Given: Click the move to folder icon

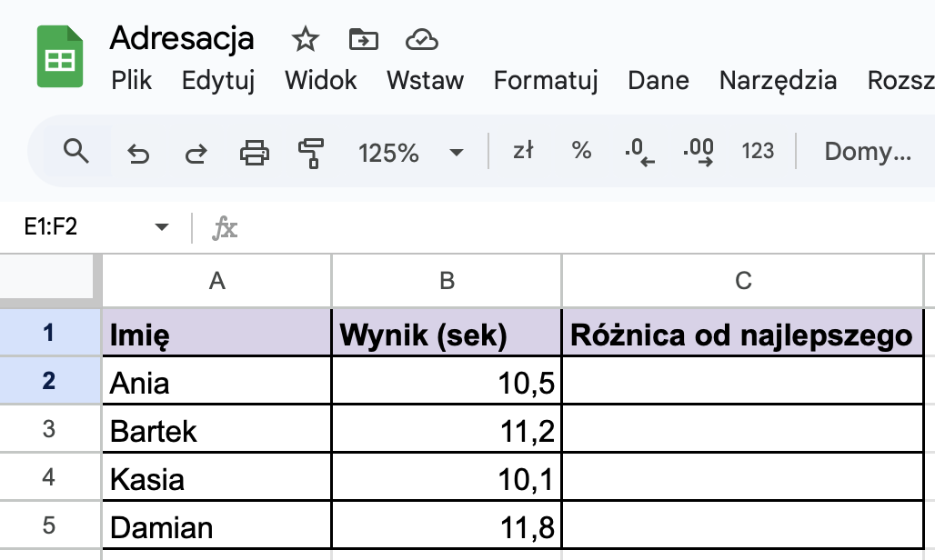Looking at the screenshot, I should 363,39.
